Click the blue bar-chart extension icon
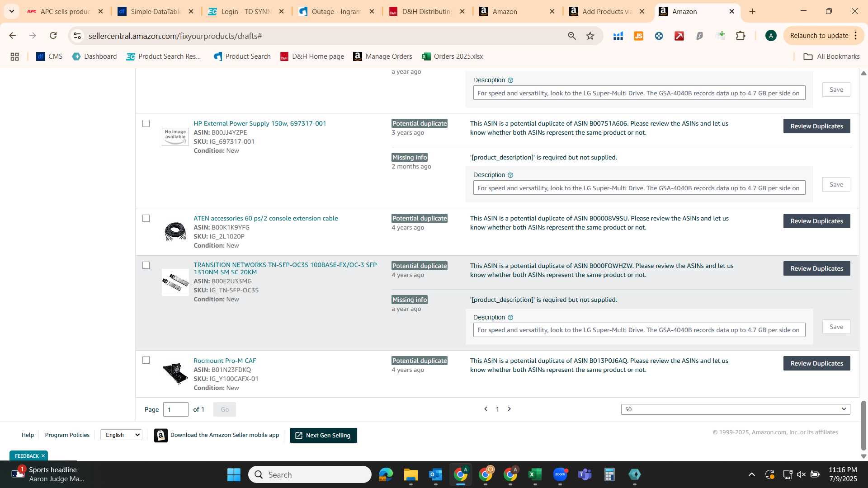 (x=618, y=36)
